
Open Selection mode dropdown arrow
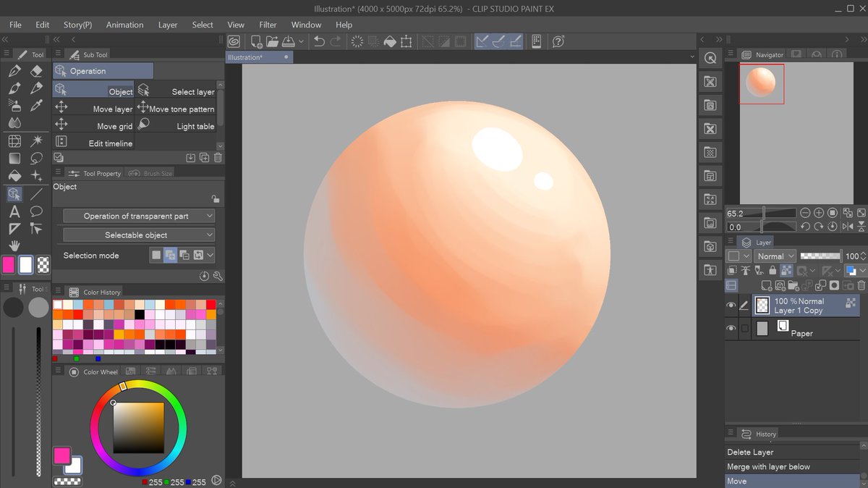pyautogui.click(x=210, y=255)
